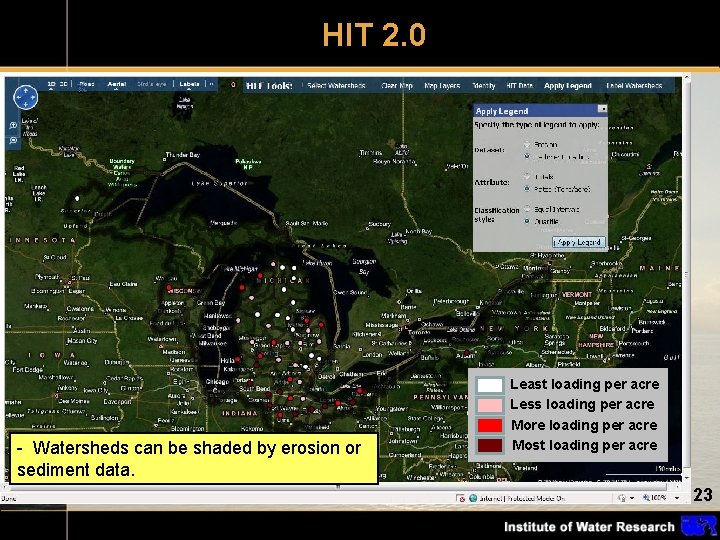Click the Lake Superior label

point(219,183)
